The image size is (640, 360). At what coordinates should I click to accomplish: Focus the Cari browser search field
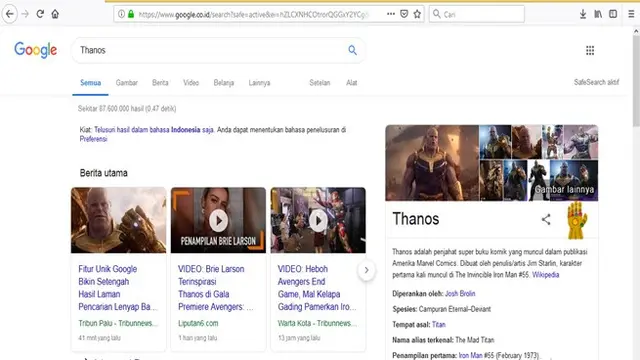tap(476, 14)
